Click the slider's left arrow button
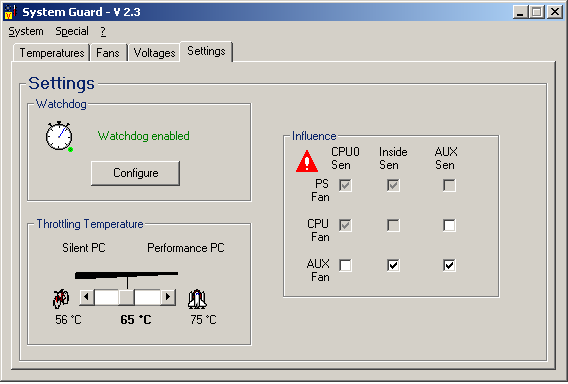Image resolution: width=568 pixels, height=384 pixels. click(87, 297)
